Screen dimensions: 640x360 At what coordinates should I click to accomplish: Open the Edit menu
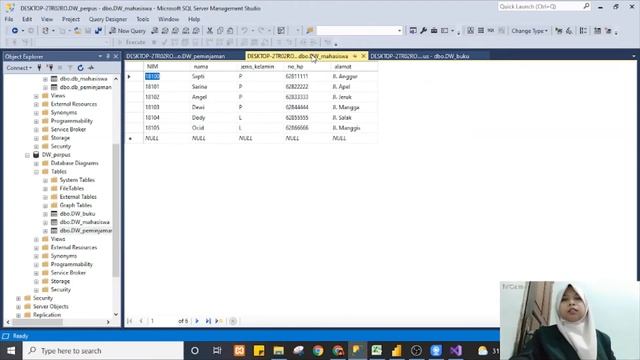[27, 19]
